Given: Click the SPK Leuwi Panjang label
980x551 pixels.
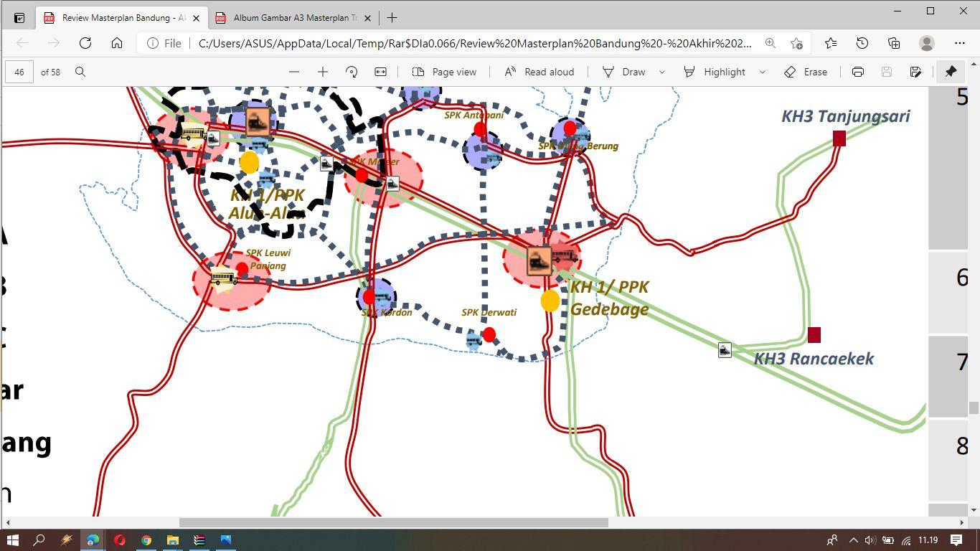Looking at the screenshot, I should point(268,259).
